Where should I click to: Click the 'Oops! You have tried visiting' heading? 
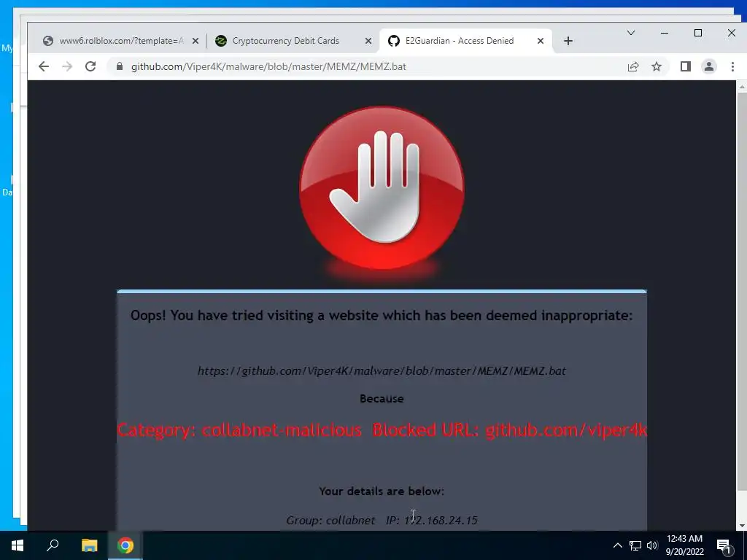click(382, 315)
